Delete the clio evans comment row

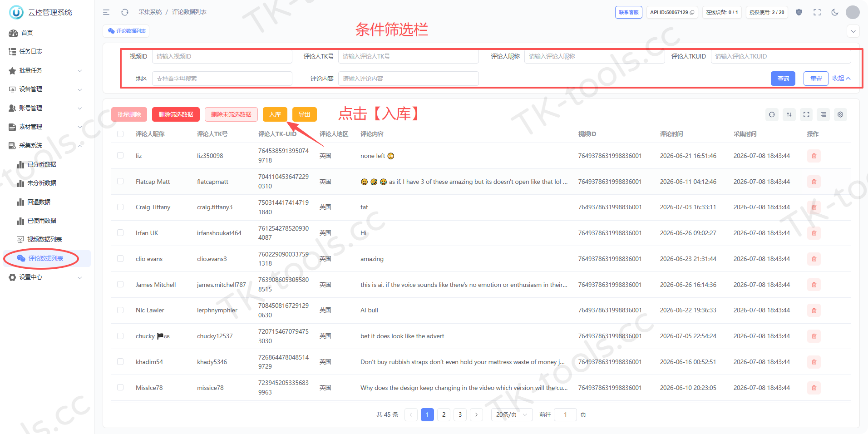point(814,259)
